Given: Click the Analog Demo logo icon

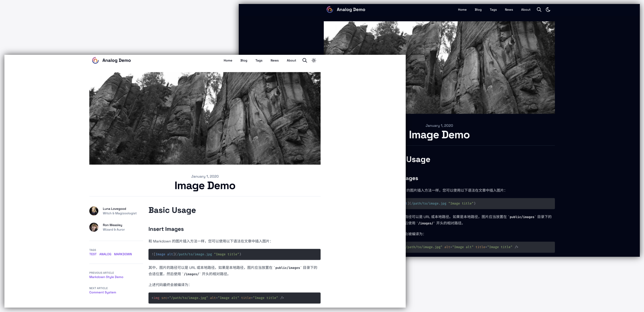Looking at the screenshot, I should click(x=95, y=60).
